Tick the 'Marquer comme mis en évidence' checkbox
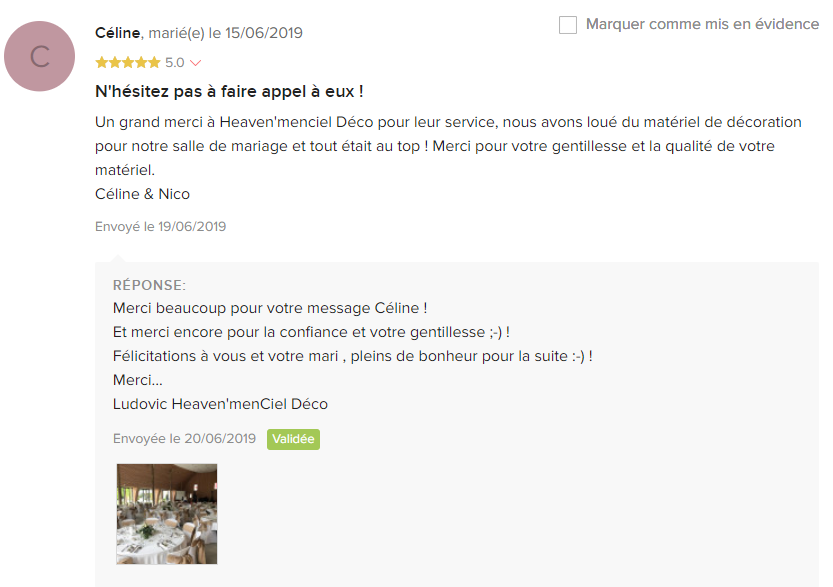 [568, 24]
